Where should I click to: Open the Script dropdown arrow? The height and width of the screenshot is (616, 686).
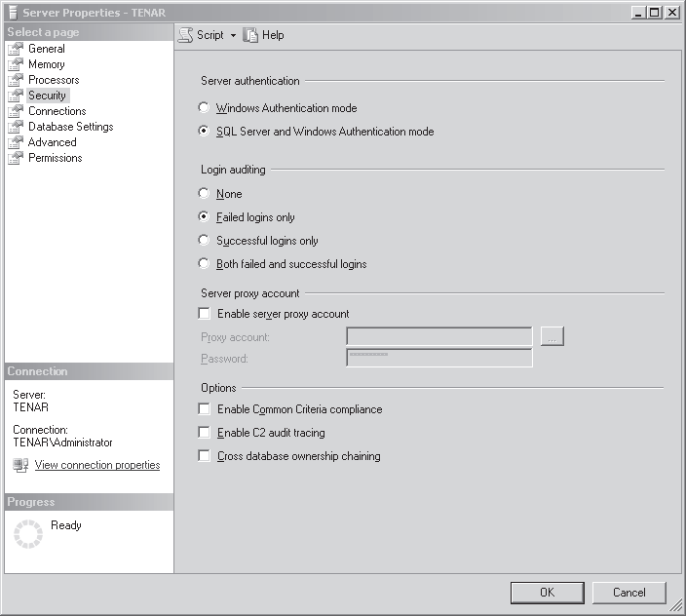(x=233, y=35)
